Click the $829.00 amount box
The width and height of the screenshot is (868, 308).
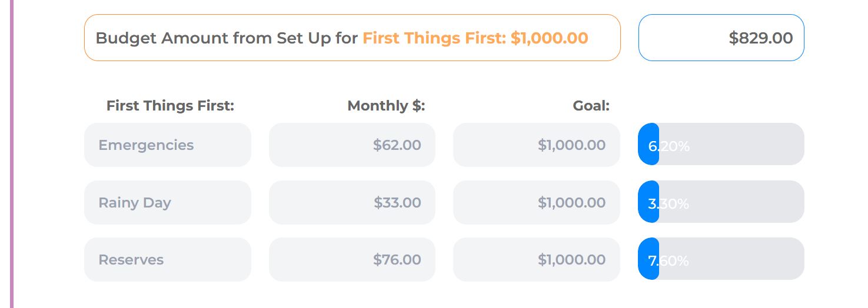click(x=721, y=38)
